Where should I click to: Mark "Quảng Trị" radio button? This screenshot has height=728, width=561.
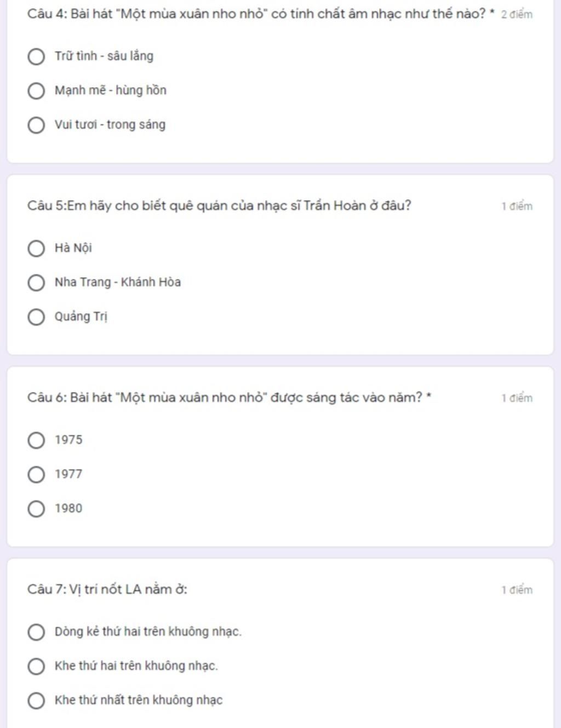click(36, 317)
